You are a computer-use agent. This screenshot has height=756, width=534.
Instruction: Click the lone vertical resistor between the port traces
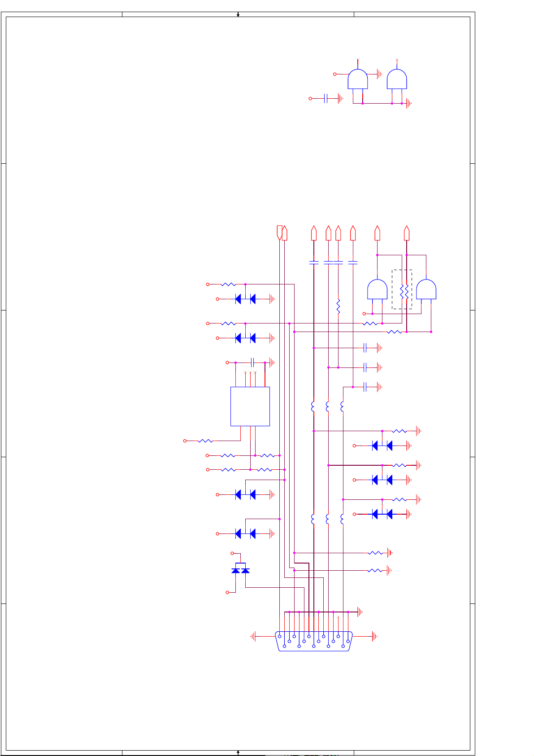point(339,306)
